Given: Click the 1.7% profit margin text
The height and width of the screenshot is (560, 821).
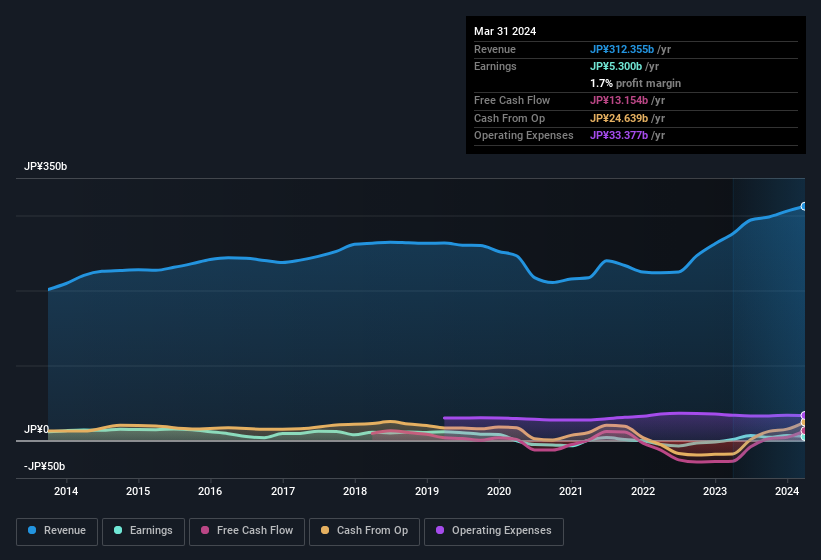Looking at the screenshot, I should tap(635, 83).
